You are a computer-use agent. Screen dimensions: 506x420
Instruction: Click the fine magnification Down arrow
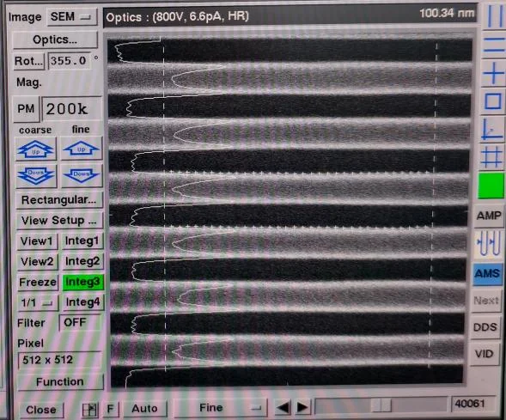point(82,175)
